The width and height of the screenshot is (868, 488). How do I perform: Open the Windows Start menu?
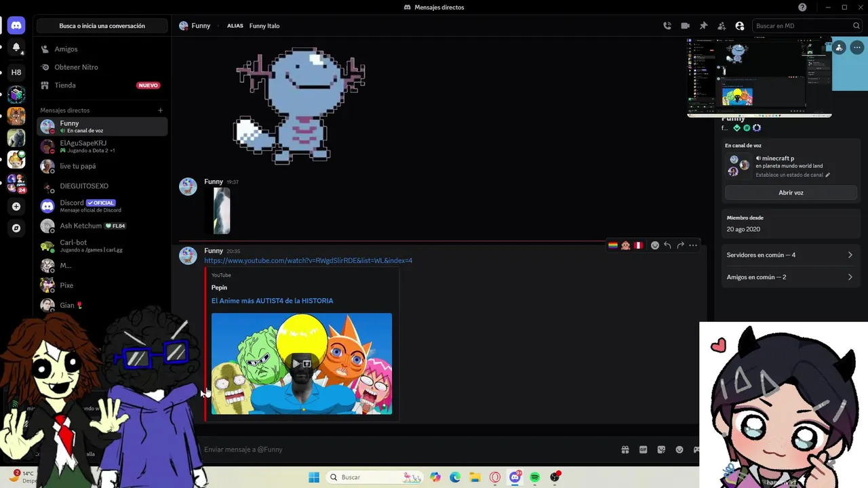pyautogui.click(x=314, y=477)
